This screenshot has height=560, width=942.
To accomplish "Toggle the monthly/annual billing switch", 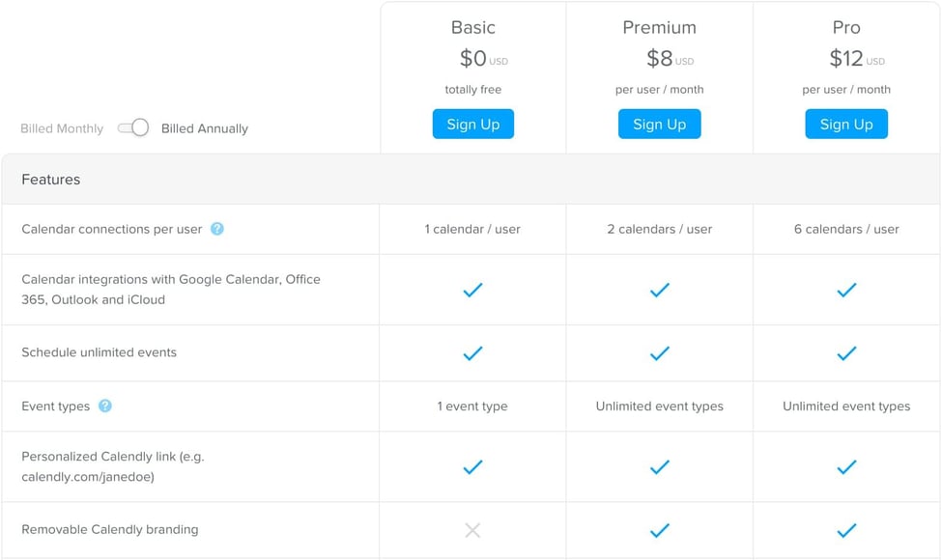I will [133, 128].
